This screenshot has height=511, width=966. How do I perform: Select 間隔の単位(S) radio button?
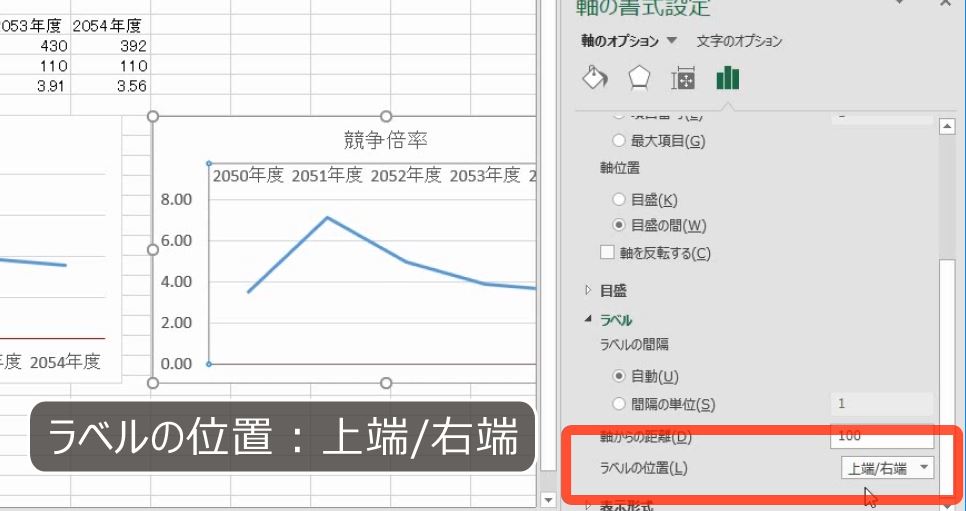(x=619, y=404)
